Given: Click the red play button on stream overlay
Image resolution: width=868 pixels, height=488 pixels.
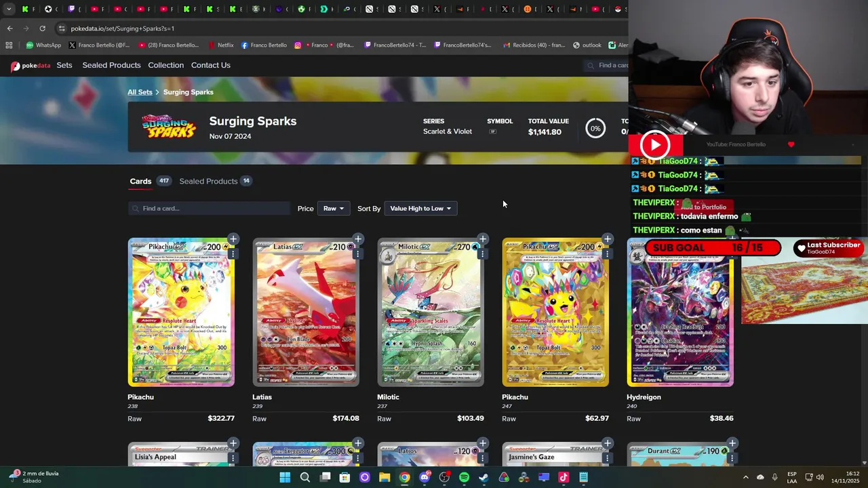Looking at the screenshot, I should tap(655, 144).
